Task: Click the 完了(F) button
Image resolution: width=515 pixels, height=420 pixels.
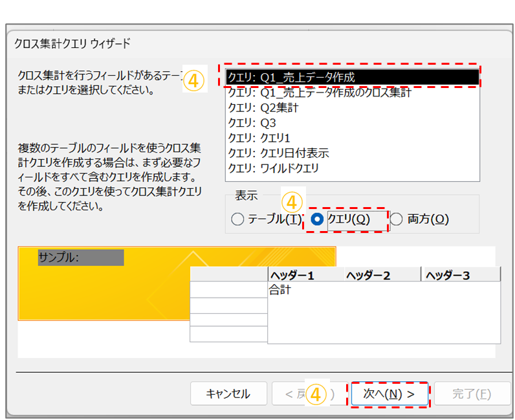Action: point(472,393)
